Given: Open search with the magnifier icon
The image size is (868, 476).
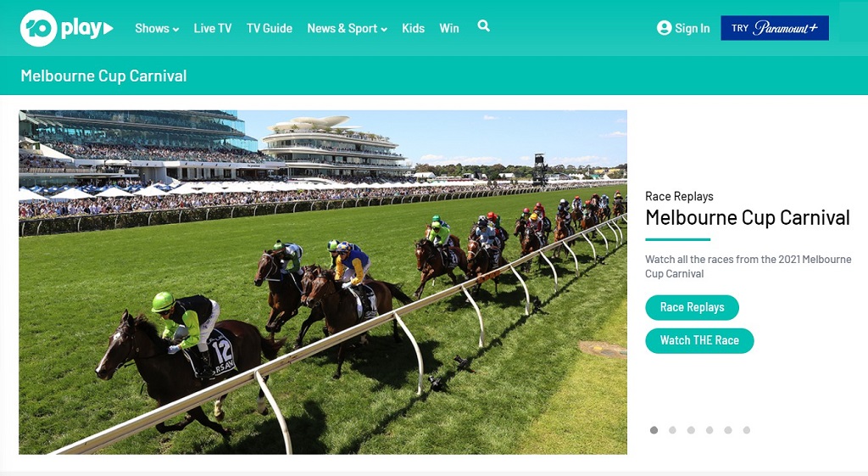Looking at the screenshot, I should point(483,26).
